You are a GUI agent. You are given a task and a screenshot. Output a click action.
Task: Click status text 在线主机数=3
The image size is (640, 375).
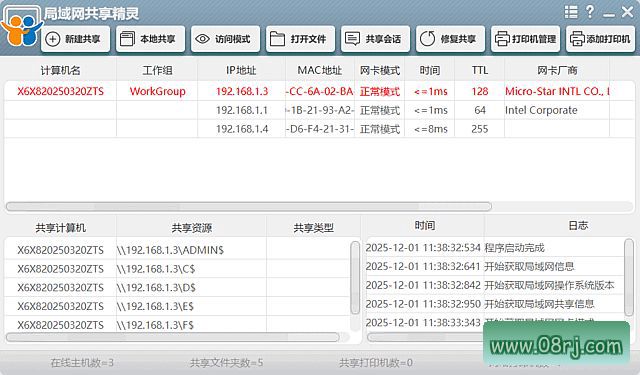tap(82, 362)
